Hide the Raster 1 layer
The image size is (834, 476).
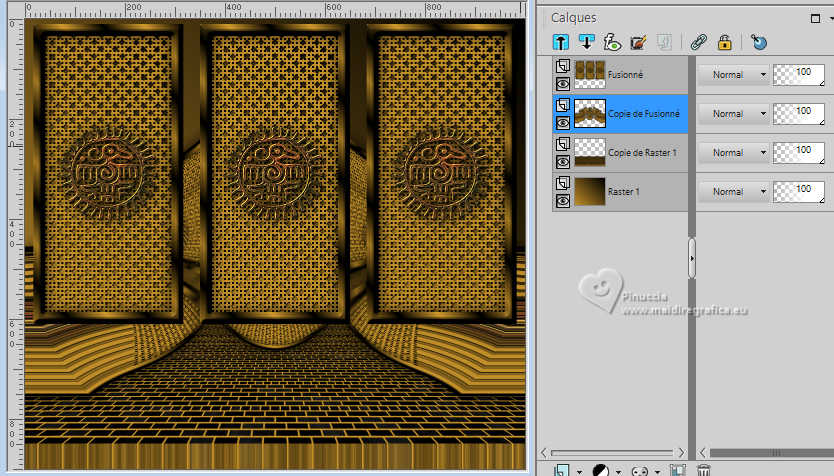point(563,199)
